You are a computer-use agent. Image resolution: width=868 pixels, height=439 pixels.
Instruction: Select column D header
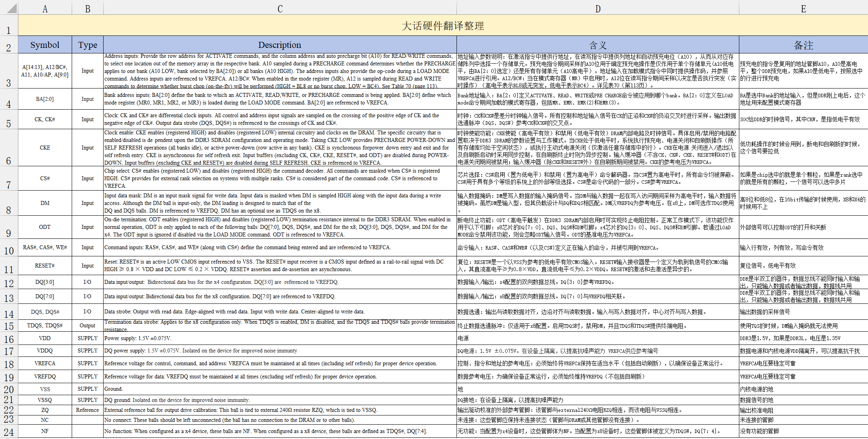[598, 9]
